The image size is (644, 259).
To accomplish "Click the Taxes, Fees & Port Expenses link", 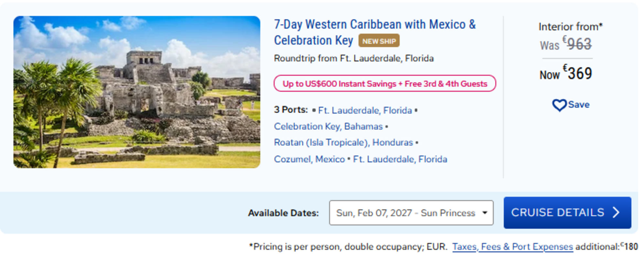I will (x=512, y=247).
